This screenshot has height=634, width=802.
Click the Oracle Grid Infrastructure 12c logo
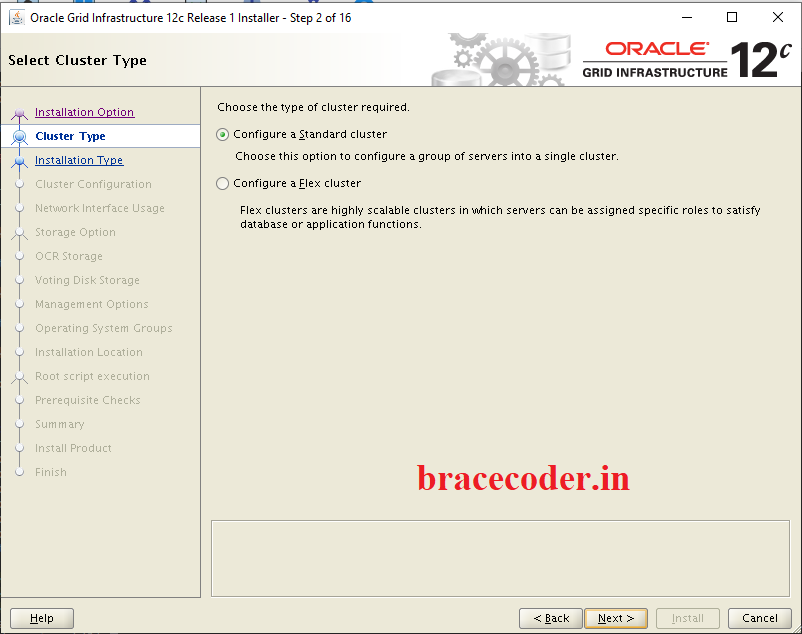tap(686, 60)
